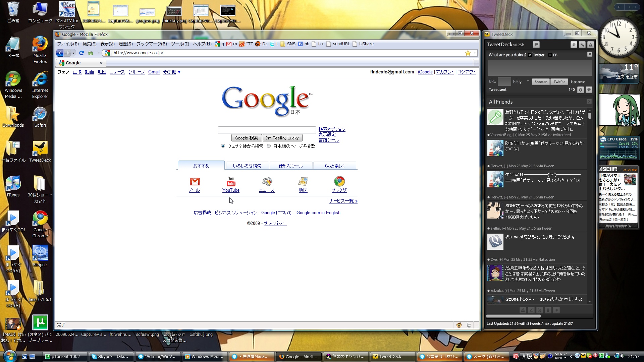This screenshot has height=362, width=644.
Task: Open the Google.com in English link
Action: pos(318,213)
